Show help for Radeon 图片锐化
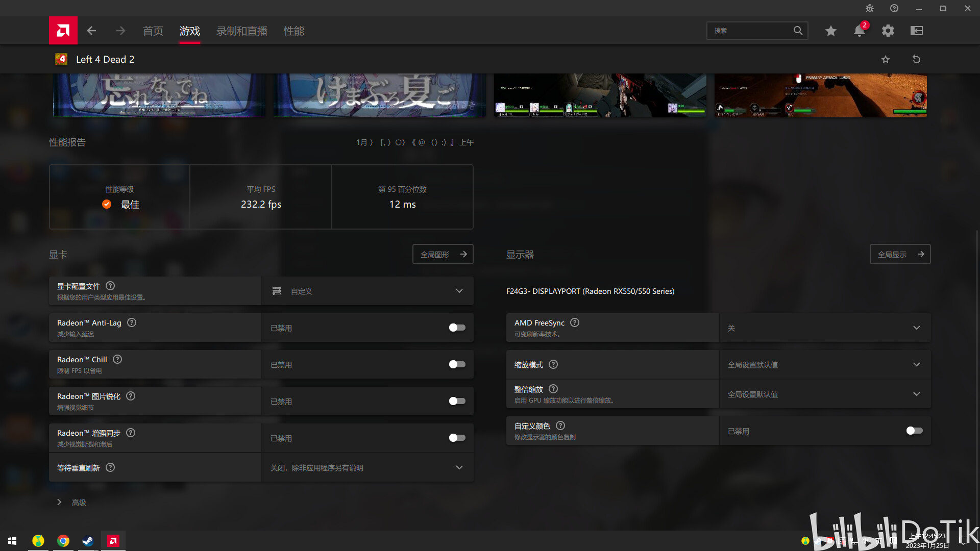980x551 pixels. (x=131, y=396)
